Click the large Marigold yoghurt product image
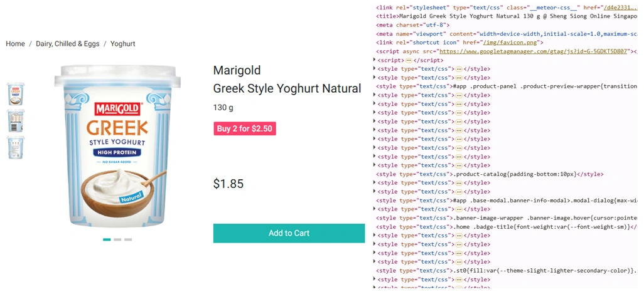The image size is (644, 292). (117, 147)
